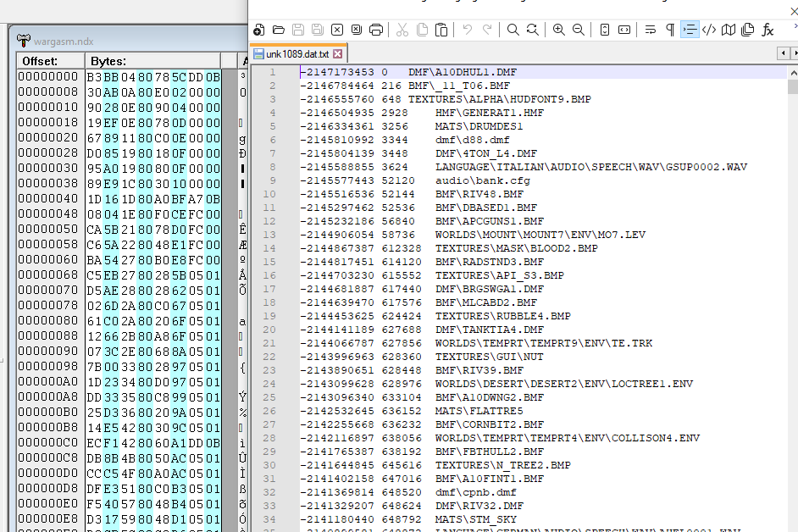Toggle the indent guide button
The image size is (798, 532).
click(690, 30)
